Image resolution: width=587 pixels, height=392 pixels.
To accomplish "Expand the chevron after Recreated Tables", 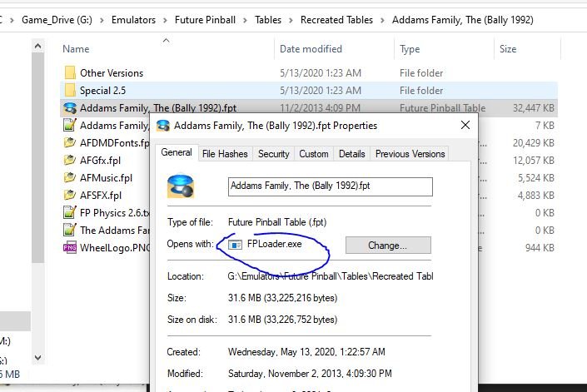I will click(x=383, y=20).
